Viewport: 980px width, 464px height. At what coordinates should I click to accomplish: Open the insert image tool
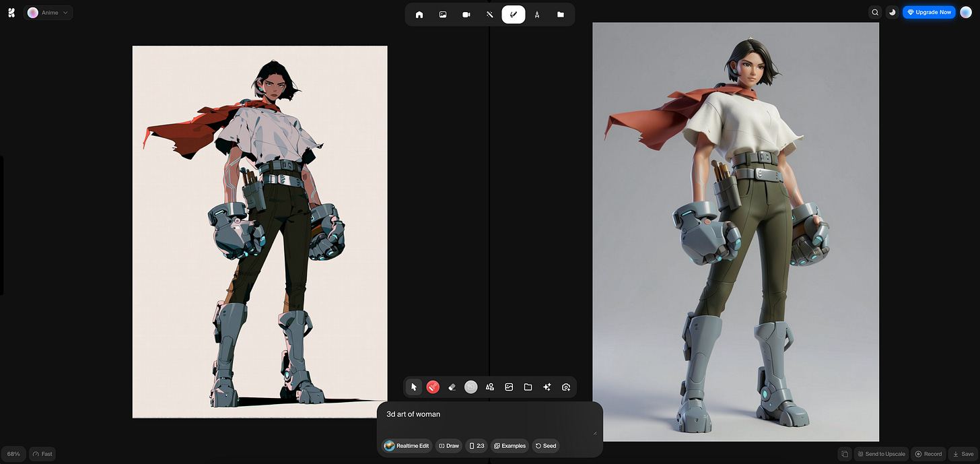pos(509,387)
